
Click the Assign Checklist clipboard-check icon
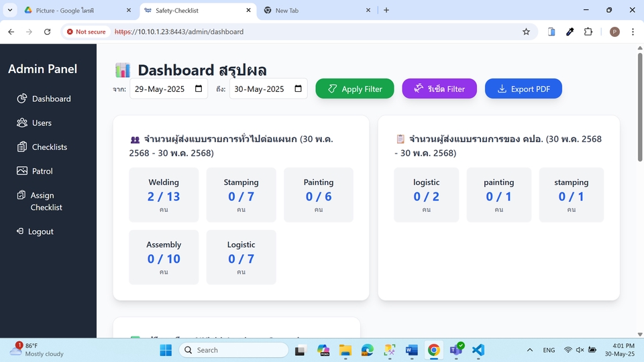tap(21, 195)
